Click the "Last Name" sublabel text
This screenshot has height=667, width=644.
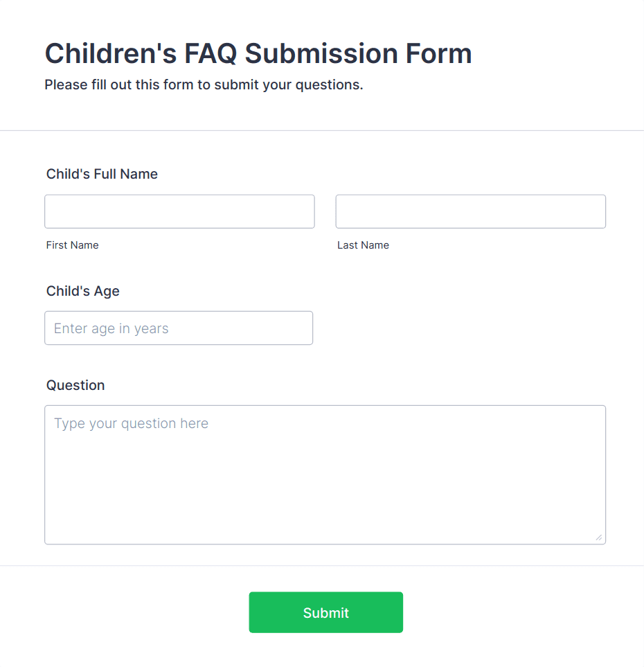pyautogui.click(x=363, y=245)
